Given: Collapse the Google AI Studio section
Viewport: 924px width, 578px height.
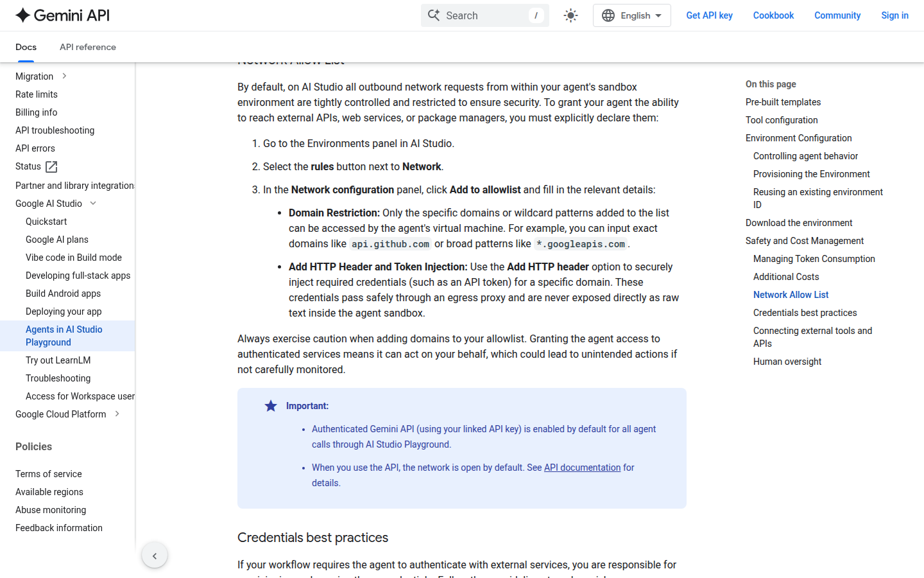Looking at the screenshot, I should tap(93, 204).
